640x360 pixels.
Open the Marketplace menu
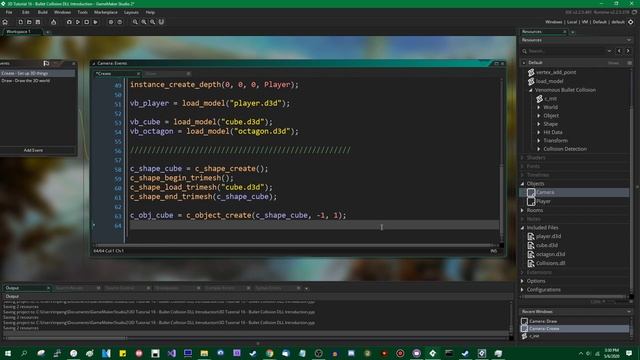[x=106, y=12]
